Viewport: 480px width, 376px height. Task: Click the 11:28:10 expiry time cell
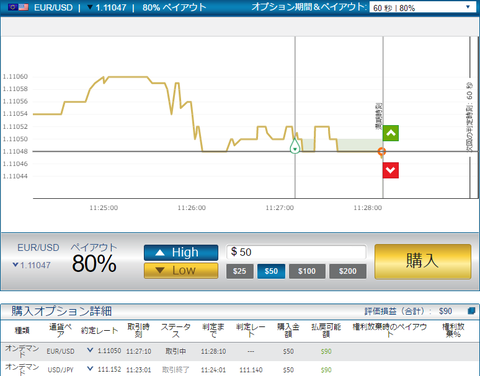coord(213,351)
